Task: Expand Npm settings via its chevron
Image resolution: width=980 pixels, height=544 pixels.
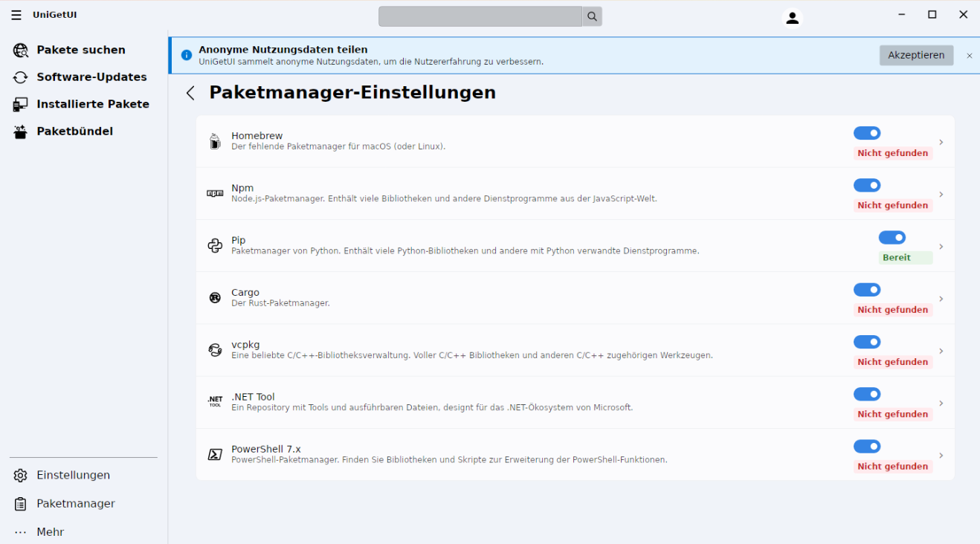Action: click(941, 194)
